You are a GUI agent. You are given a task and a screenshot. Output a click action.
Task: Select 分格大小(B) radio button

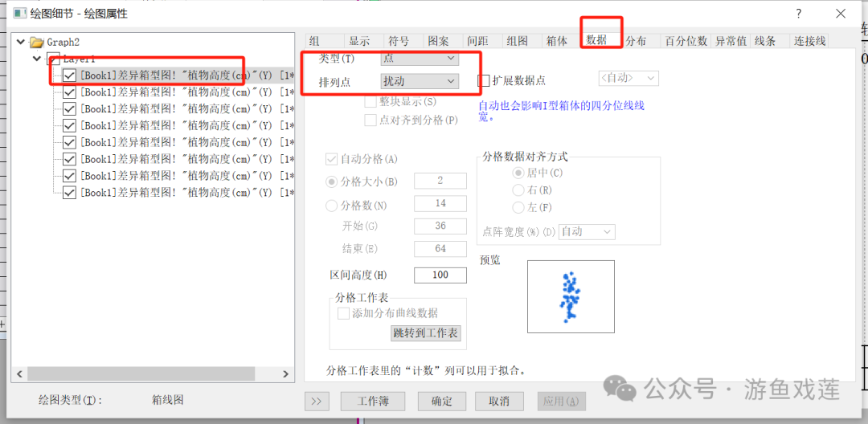tap(332, 181)
